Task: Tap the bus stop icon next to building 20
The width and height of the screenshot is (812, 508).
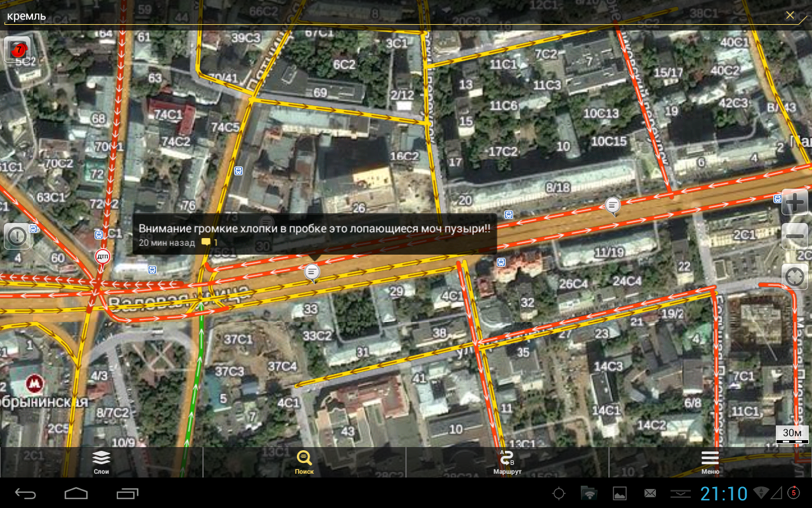Action: [508, 215]
